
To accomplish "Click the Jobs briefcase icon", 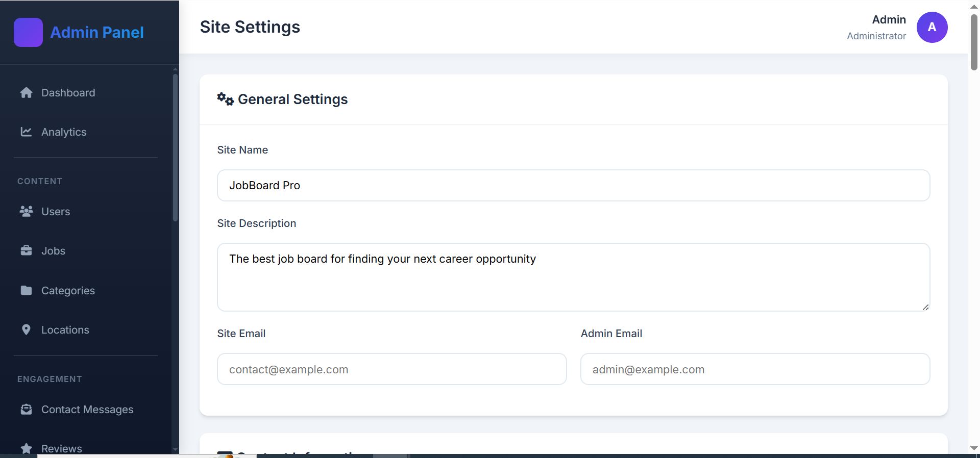I will tap(26, 250).
